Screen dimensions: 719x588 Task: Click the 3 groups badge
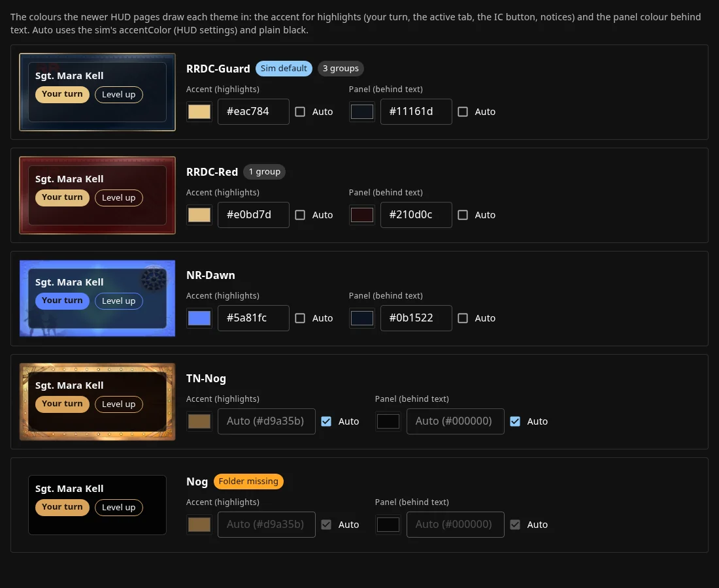[x=341, y=69]
